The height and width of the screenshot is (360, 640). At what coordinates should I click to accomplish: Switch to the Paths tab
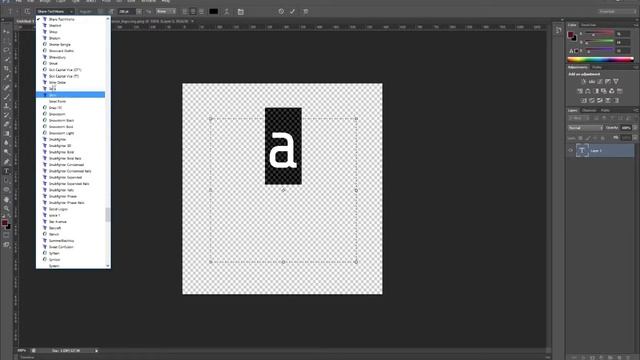[605, 111]
